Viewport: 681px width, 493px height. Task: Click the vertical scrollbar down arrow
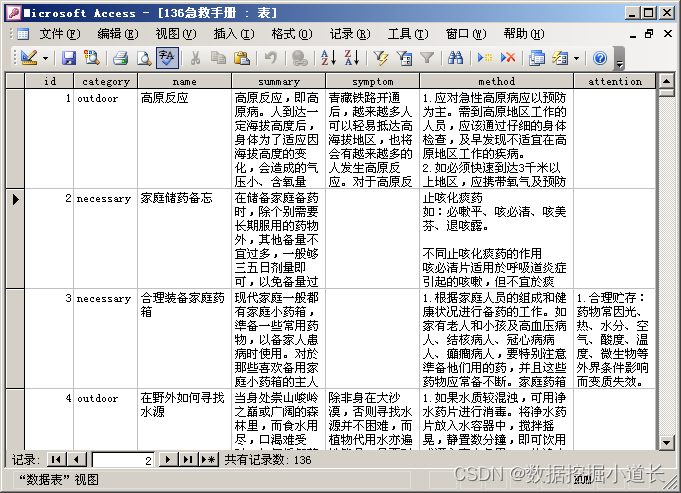tap(666, 443)
